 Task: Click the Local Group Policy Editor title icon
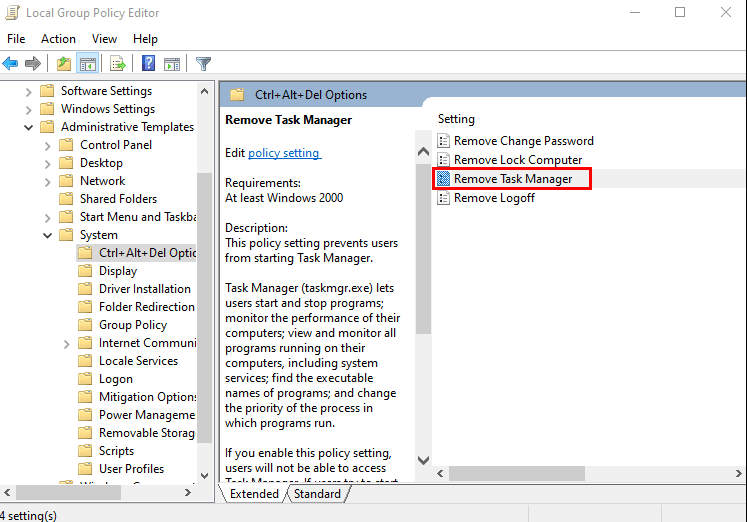pyautogui.click(x=12, y=13)
